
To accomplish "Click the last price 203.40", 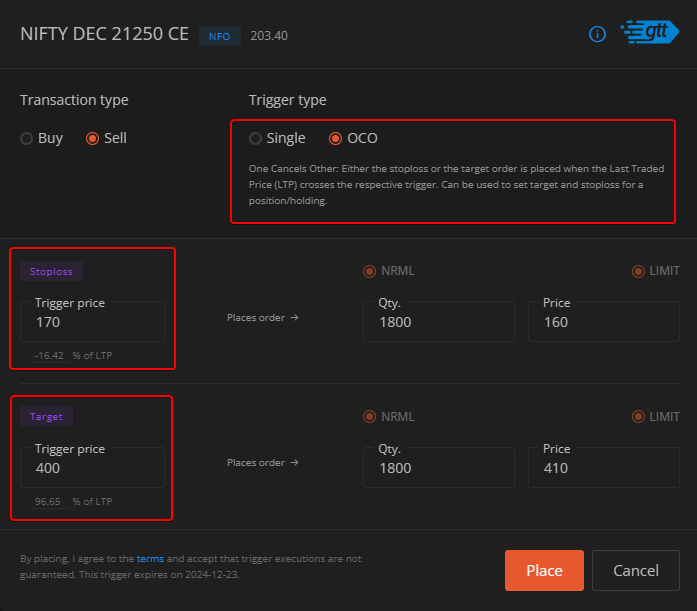I will [x=269, y=36].
